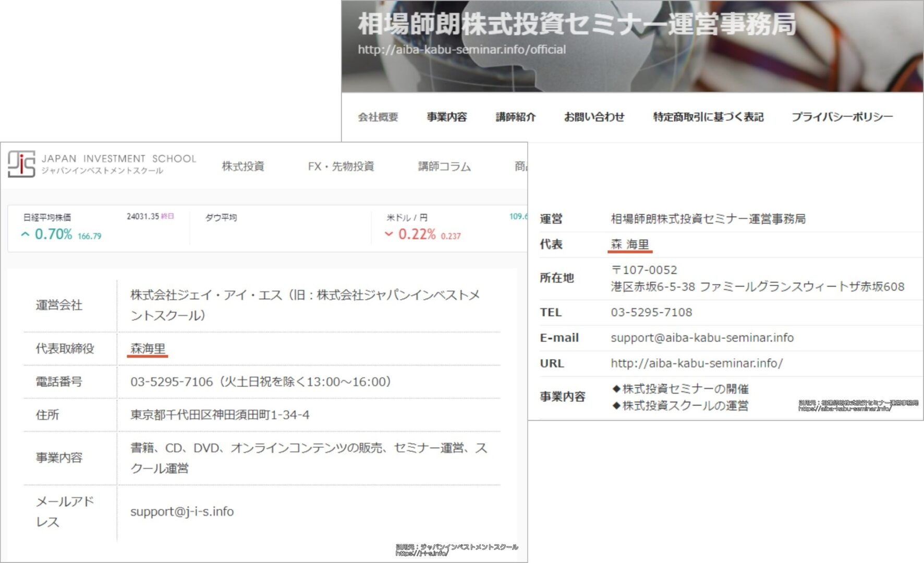Image resolution: width=924 pixels, height=563 pixels.
Task: Click TEL value 03-5295-7108
Action: [x=651, y=312]
